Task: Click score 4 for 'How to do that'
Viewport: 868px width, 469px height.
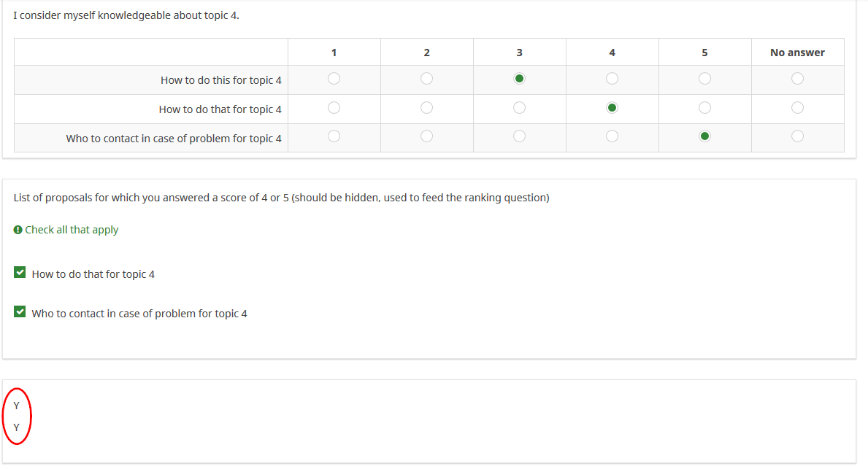Action: pos(612,107)
